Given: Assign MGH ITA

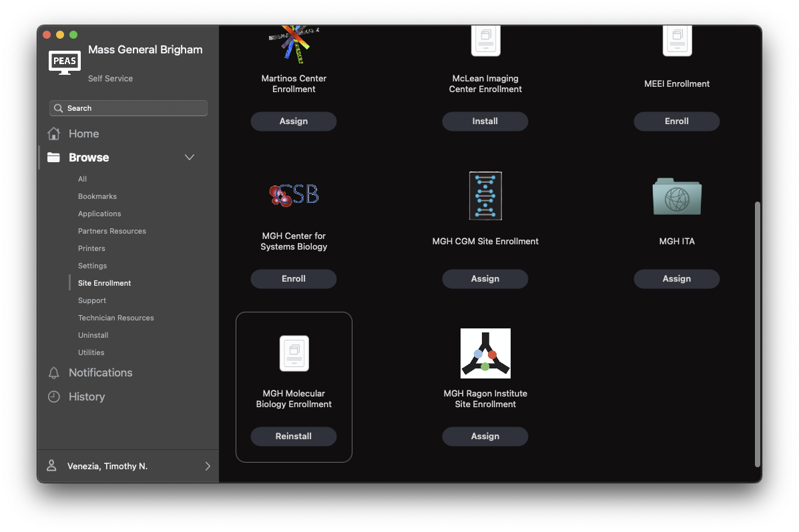Looking at the screenshot, I should pos(677,279).
